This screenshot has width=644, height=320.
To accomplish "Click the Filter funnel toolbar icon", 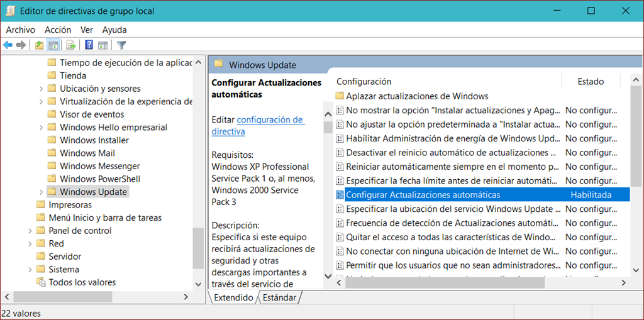I will coord(121,45).
